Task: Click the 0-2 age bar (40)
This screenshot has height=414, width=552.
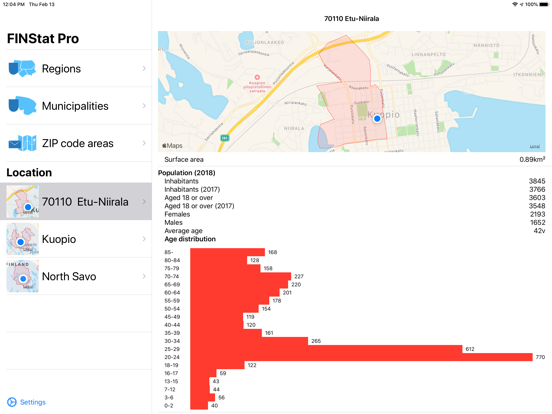Action: [x=199, y=406]
